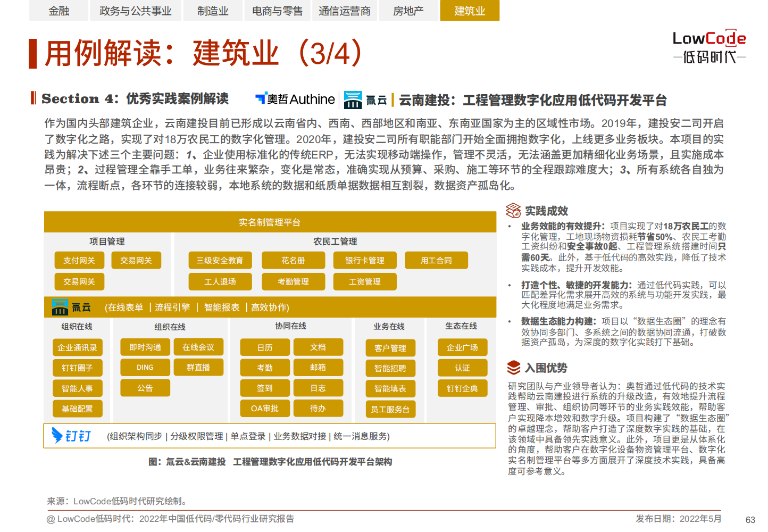The image size is (768, 532).
Task: Switch to the 金融 tab
Action: 59,11
